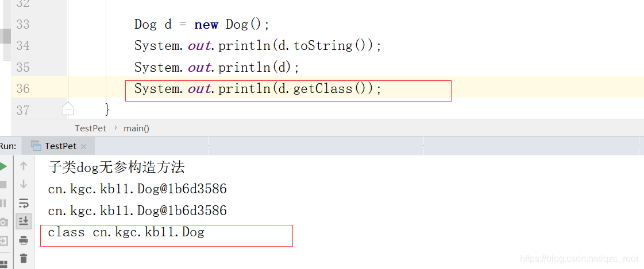Viewport: 644px width, 269px height.
Task: Click line number 36 in gutter
Action: [23, 88]
